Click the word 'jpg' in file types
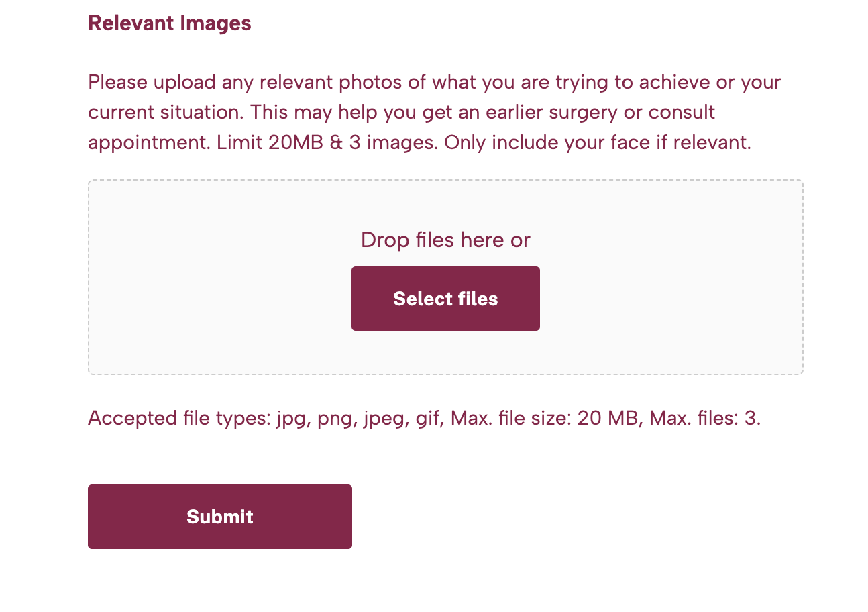 tap(289, 418)
